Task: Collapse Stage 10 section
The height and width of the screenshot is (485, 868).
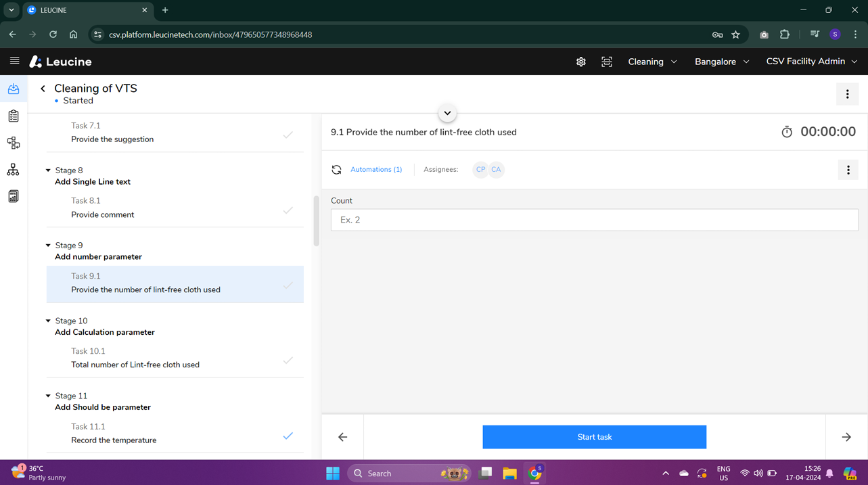Action: 48,321
